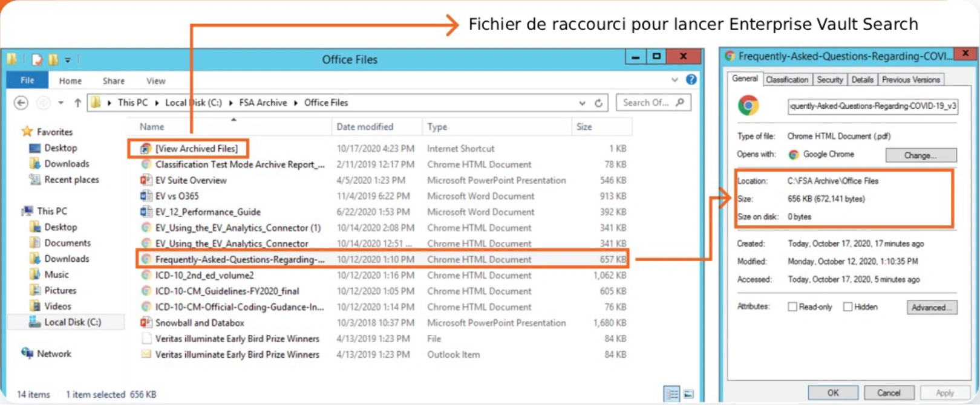The height and width of the screenshot is (405, 980).
Task: Switch to the Security properties tab
Action: click(829, 80)
